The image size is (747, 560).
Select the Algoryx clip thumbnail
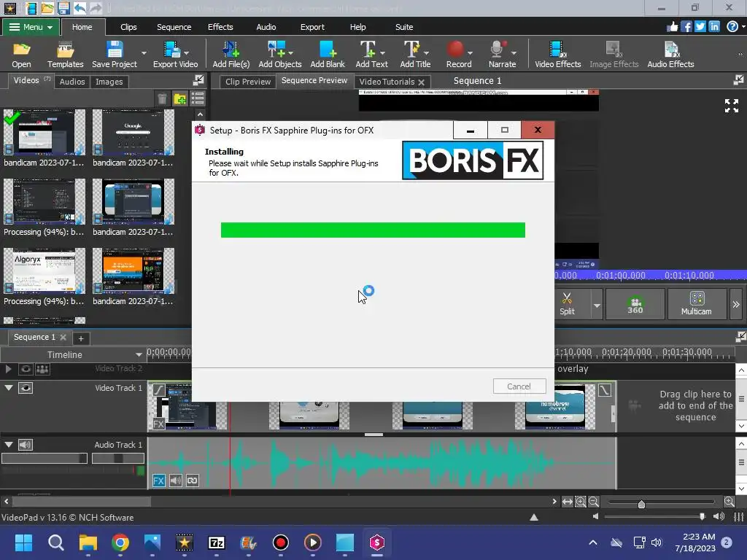point(44,271)
